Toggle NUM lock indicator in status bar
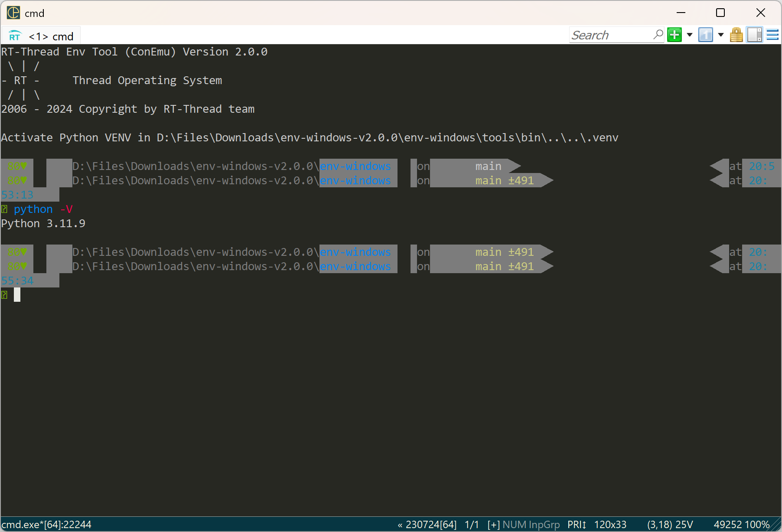This screenshot has width=782, height=532. [x=515, y=525]
